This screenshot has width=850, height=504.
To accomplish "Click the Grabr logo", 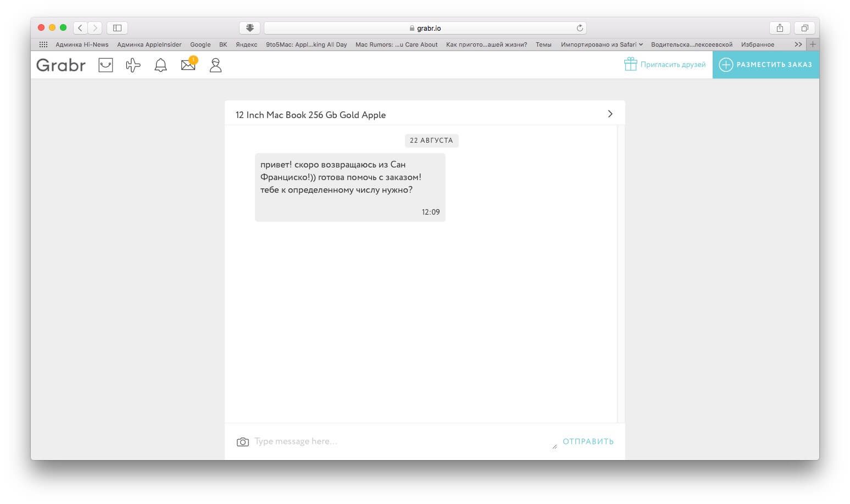I will click(x=61, y=65).
